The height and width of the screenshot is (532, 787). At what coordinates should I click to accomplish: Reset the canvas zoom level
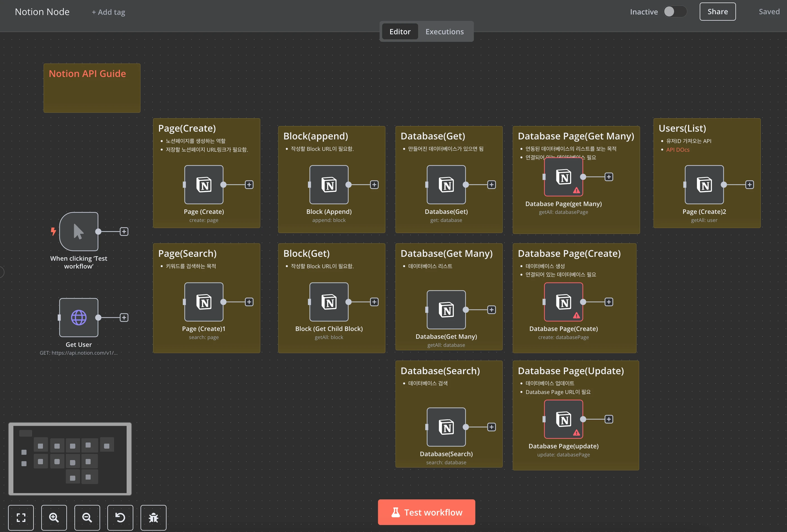(120, 518)
